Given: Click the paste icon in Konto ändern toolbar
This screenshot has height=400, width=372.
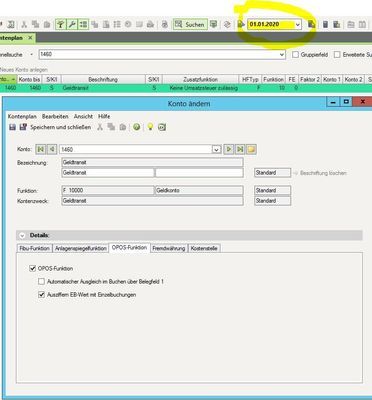Looking at the screenshot, I should [123, 127].
